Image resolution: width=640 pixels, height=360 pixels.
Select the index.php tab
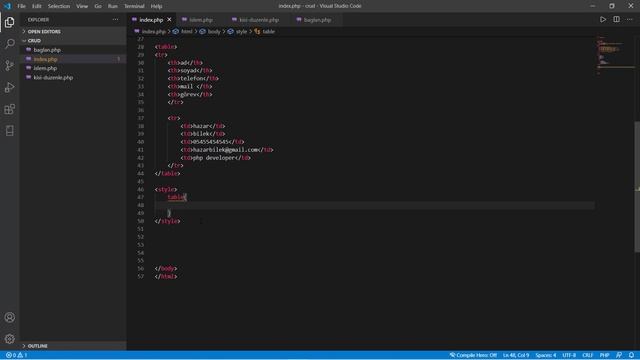tap(151, 20)
